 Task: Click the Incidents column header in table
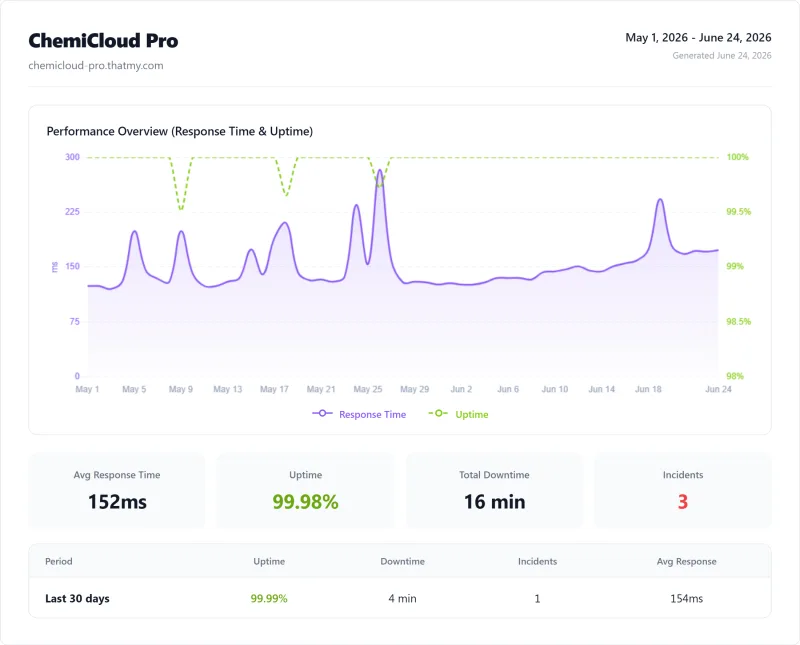click(x=537, y=561)
